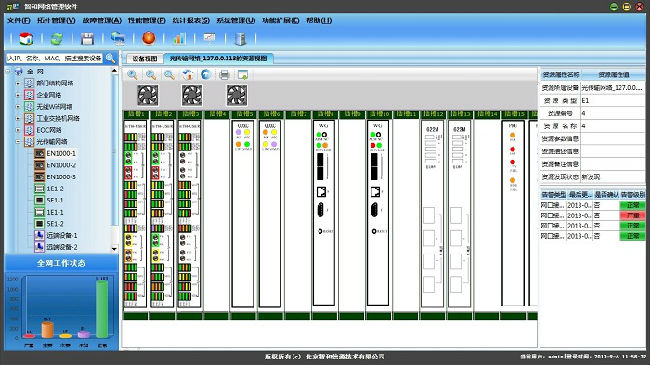Open the 文件(F) menu

click(19, 20)
